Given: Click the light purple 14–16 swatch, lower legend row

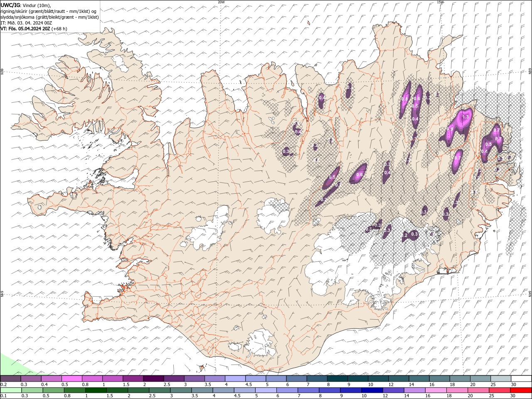Looking at the screenshot, I should tap(414, 390).
